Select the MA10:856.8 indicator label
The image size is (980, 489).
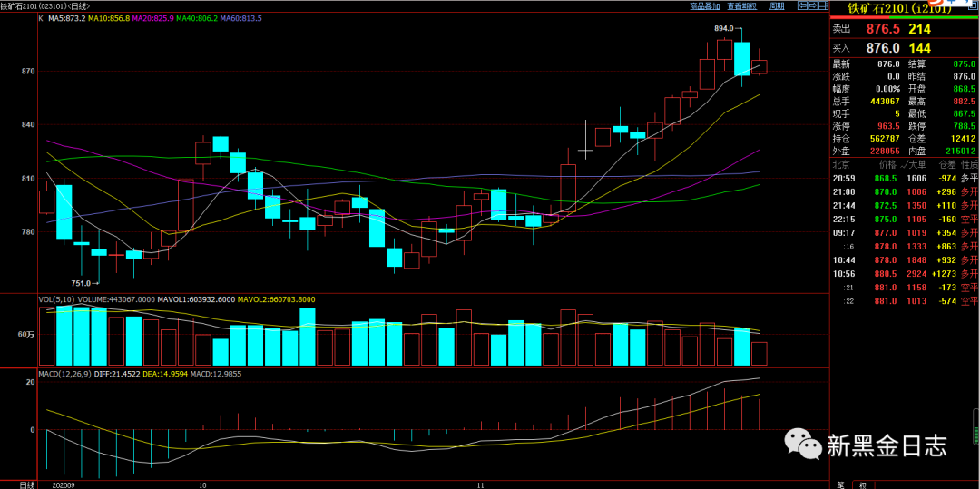[109, 19]
